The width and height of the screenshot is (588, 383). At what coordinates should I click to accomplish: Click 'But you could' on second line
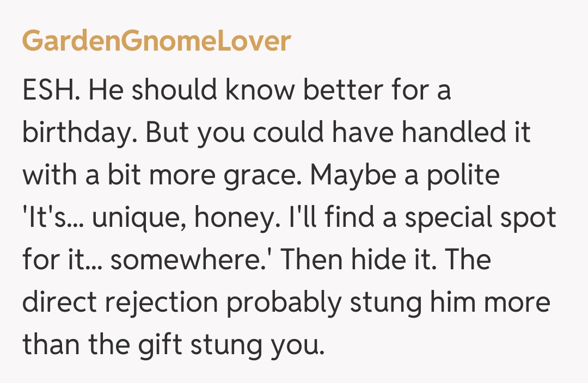point(218,134)
